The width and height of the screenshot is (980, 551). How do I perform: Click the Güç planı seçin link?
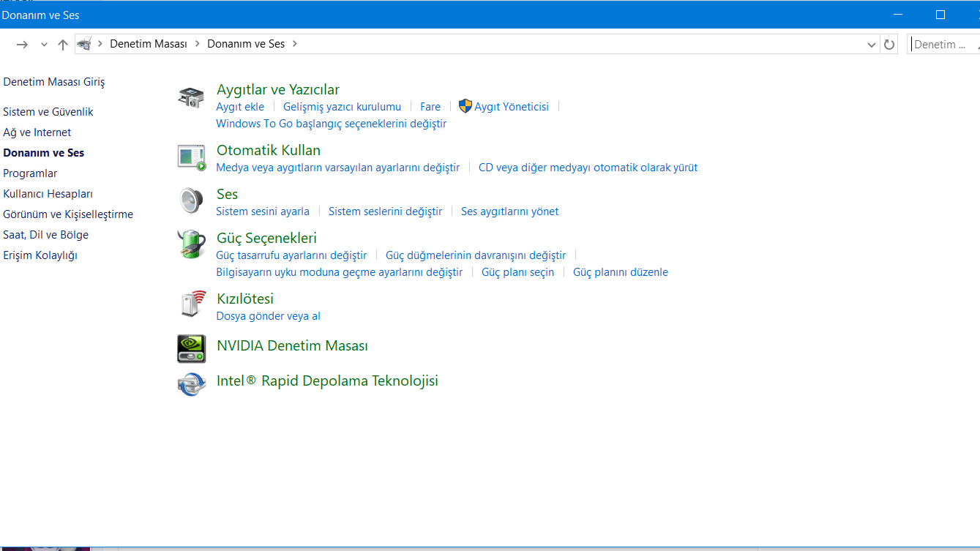[518, 272]
